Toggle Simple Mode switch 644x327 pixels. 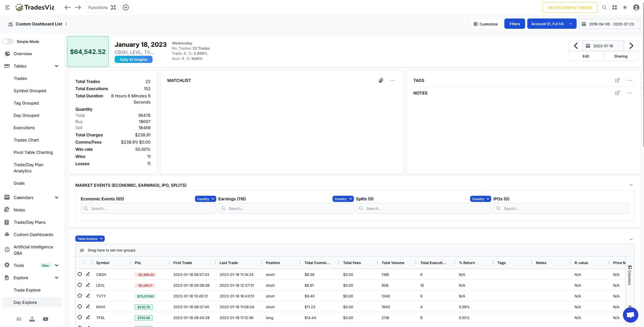pos(8,41)
